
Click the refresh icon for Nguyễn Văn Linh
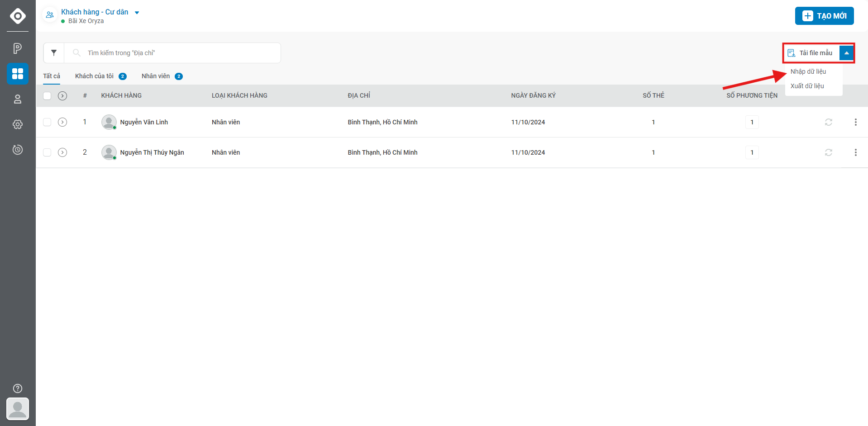tap(829, 122)
